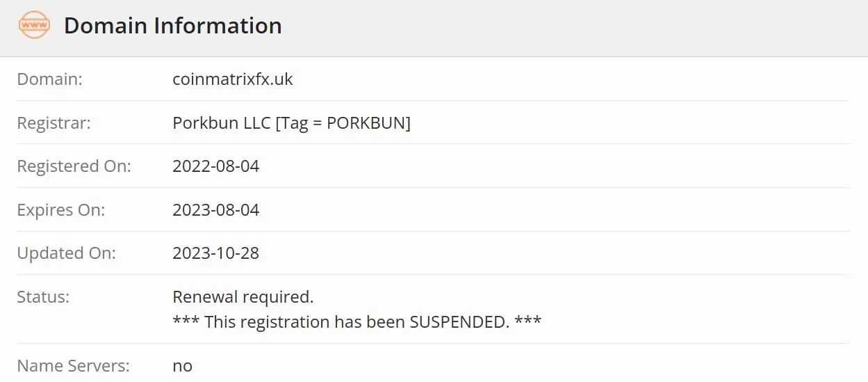Click the 'Renewal required.' status text
The width and height of the screenshot is (868, 382).
coord(243,297)
